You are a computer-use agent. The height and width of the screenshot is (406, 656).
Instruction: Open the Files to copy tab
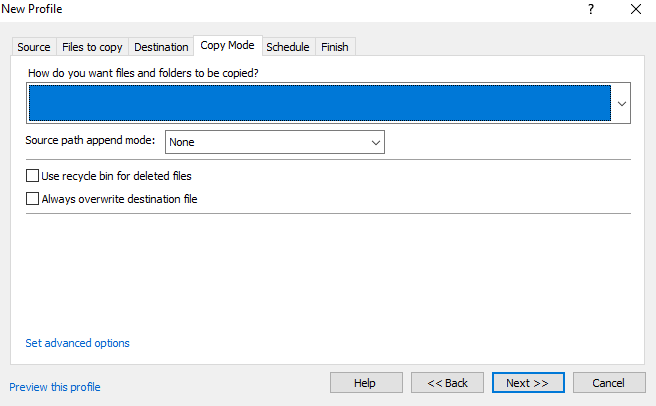pos(92,47)
